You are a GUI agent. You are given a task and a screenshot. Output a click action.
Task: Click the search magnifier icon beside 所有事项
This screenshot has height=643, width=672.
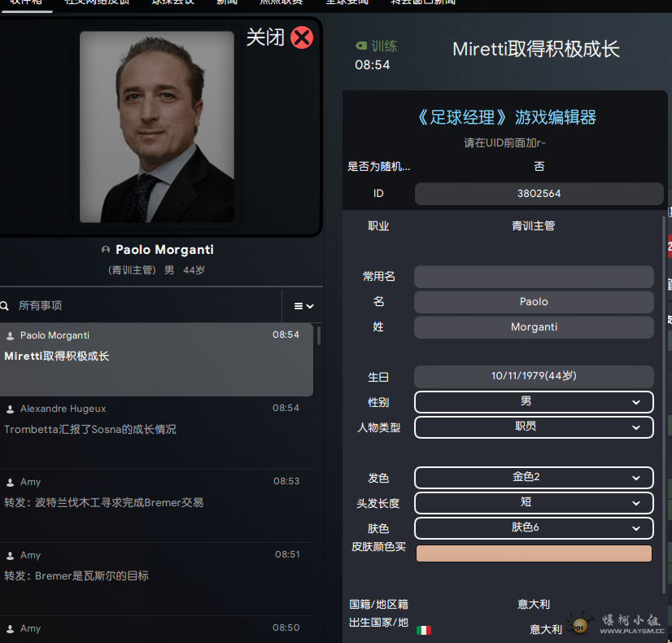tap(5, 306)
